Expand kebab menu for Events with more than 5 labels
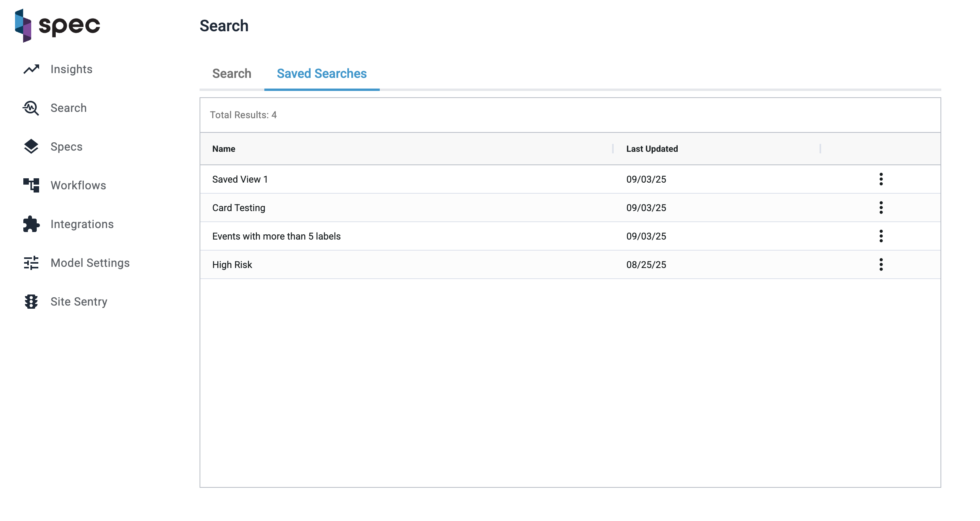Image resolution: width=980 pixels, height=521 pixels. (881, 236)
